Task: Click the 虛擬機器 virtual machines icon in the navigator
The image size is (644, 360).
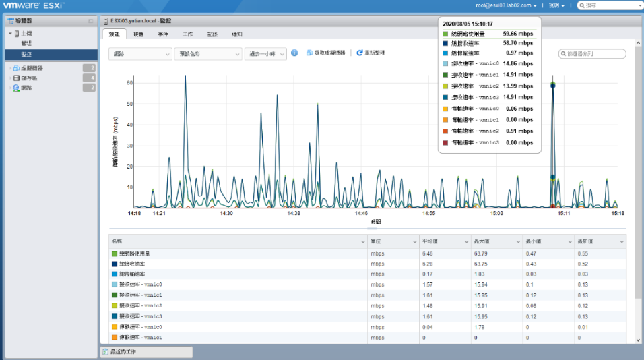Action: (x=16, y=68)
